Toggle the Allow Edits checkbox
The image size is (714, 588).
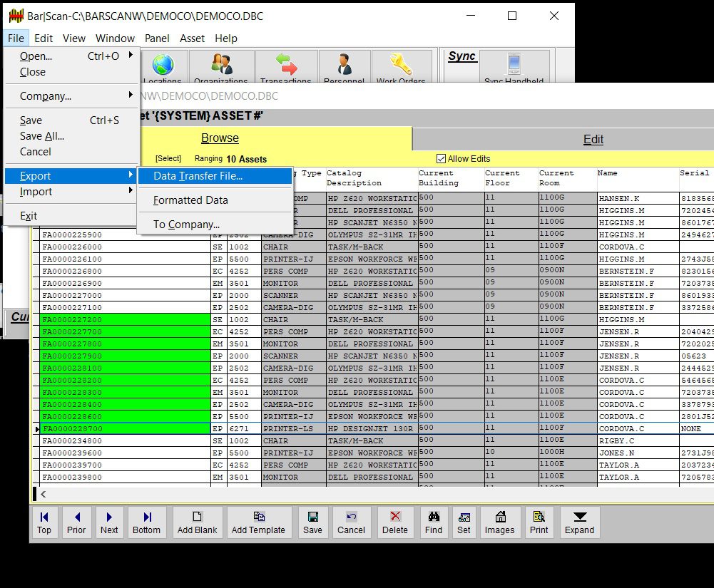tap(441, 158)
